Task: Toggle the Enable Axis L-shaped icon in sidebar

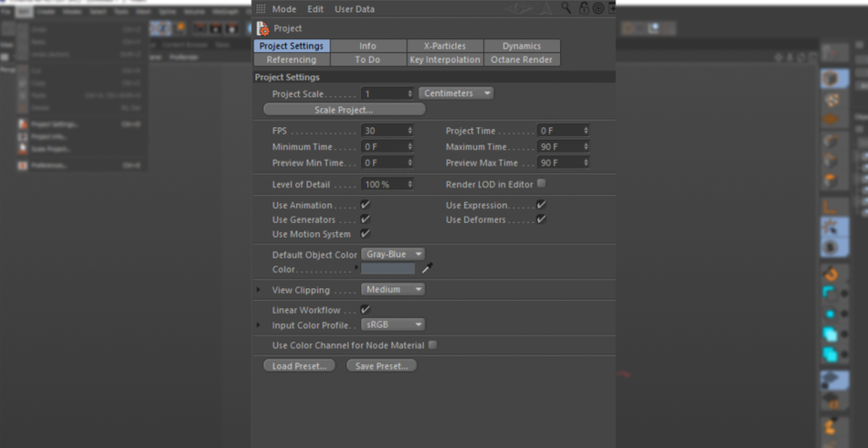Action: click(830, 208)
